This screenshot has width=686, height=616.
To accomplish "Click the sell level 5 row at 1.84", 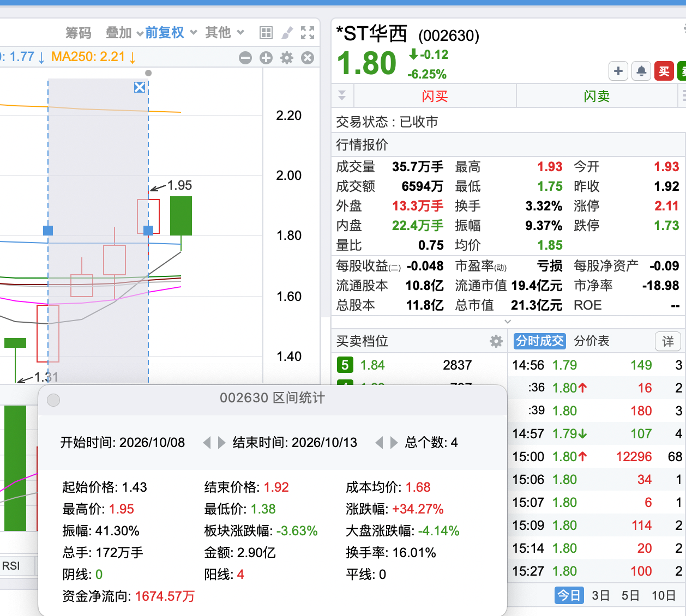I will point(420,365).
